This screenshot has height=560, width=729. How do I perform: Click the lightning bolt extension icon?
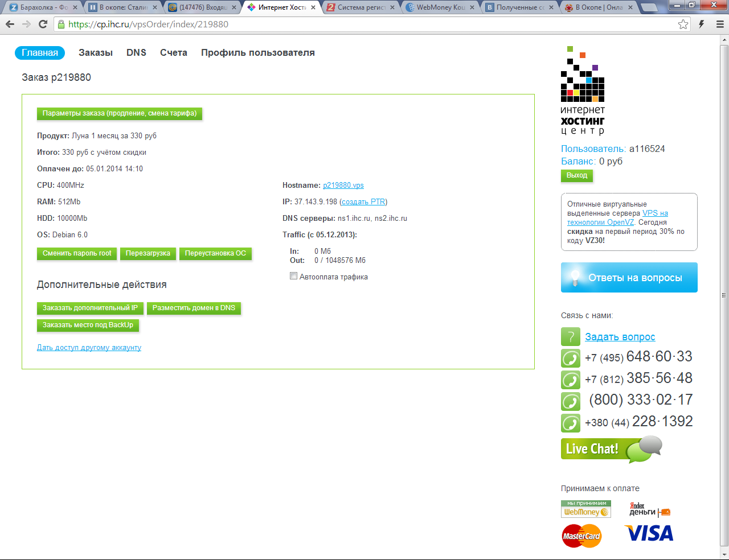pos(702,24)
